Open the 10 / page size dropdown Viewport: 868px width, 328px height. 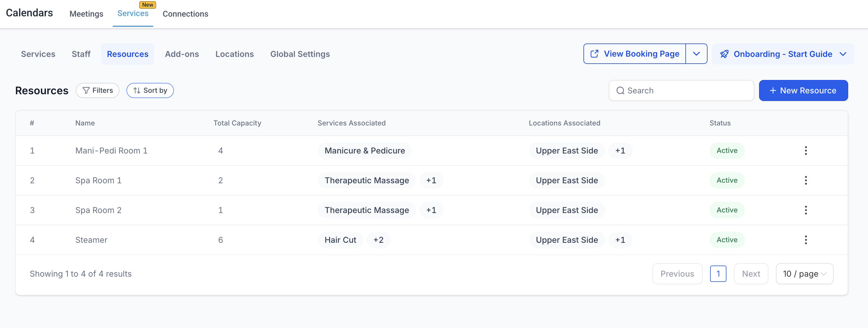tap(804, 274)
